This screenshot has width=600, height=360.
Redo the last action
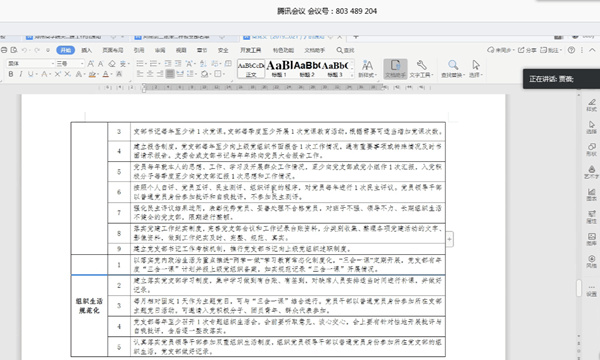(37, 50)
